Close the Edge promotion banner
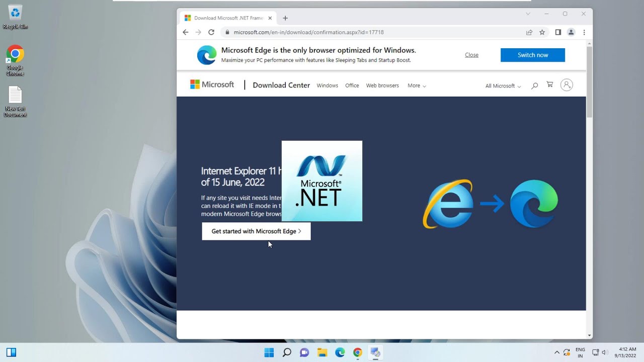The width and height of the screenshot is (644, 362). pos(471,55)
